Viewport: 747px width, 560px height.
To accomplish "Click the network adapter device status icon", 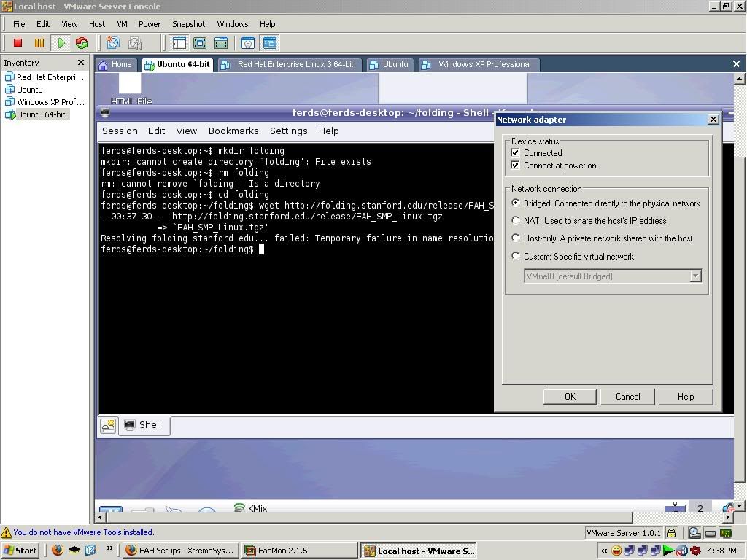I will tap(726, 533).
